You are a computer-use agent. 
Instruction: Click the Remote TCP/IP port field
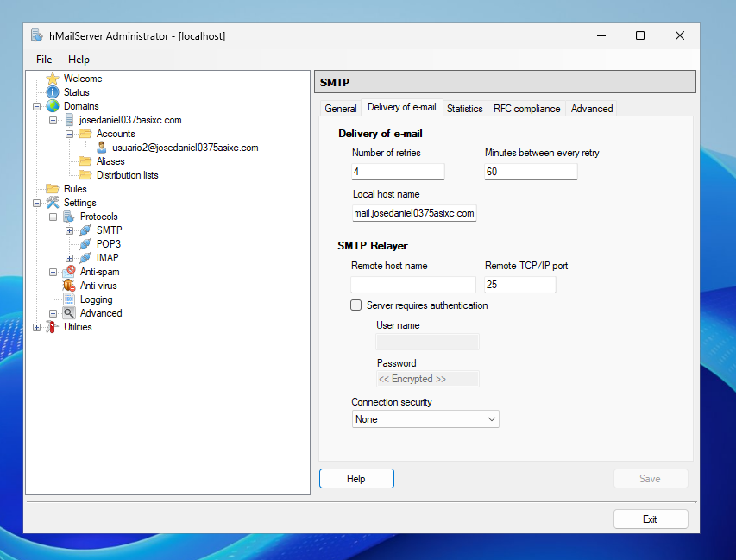[520, 285]
